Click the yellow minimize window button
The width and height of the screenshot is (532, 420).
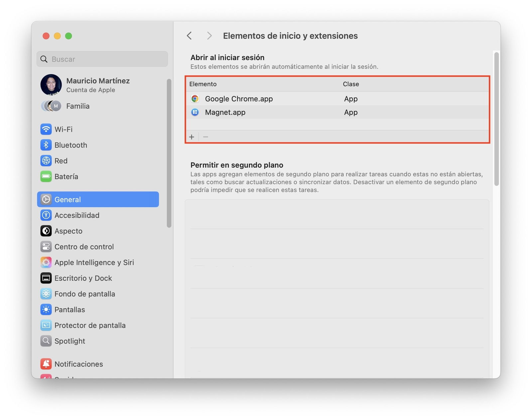(x=57, y=36)
